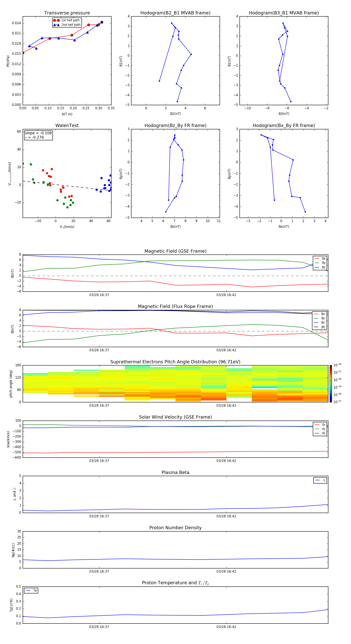
Task: Click the "V_remaining(km/s)" y-axis label
Action: [10, 173]
